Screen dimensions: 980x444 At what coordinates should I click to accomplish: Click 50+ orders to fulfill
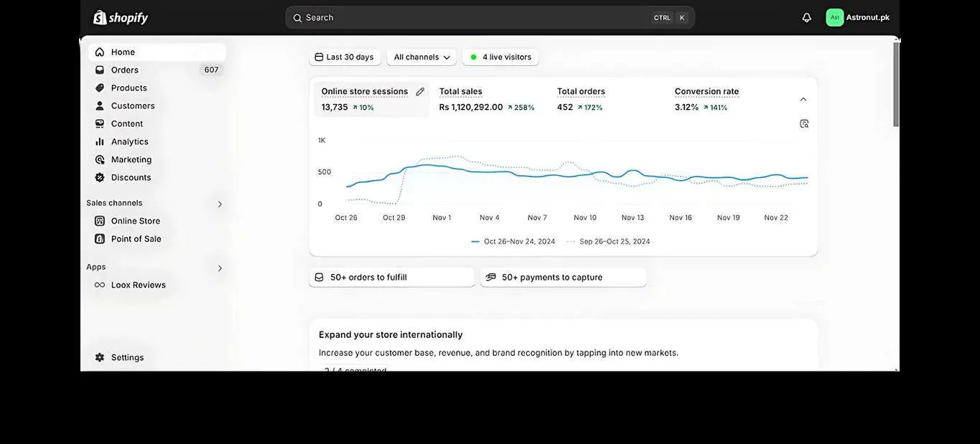tap(392, 277)
